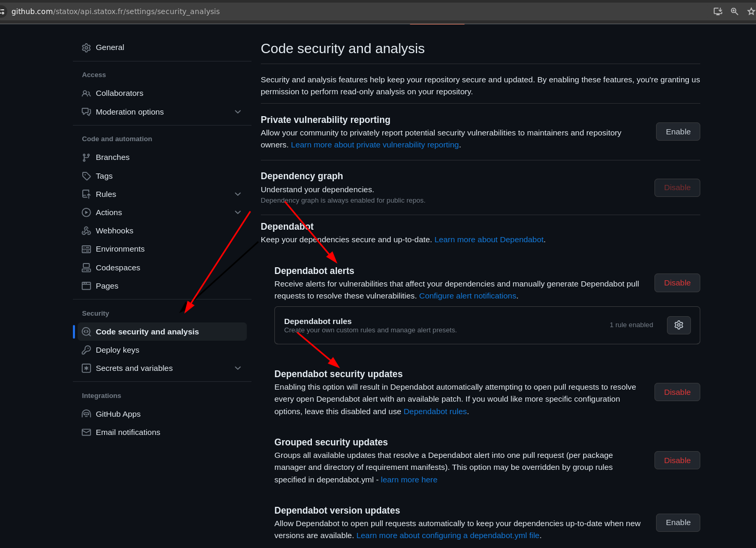
Task: Bookmark this page with star icon
Action: (x=751, y=11)
